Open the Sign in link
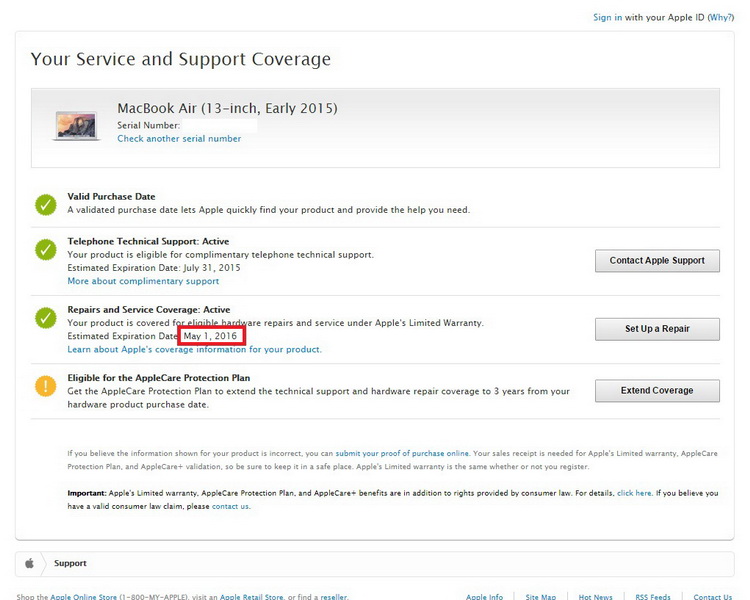The width and height of the screenshot is (750, 600). point(607,17)
